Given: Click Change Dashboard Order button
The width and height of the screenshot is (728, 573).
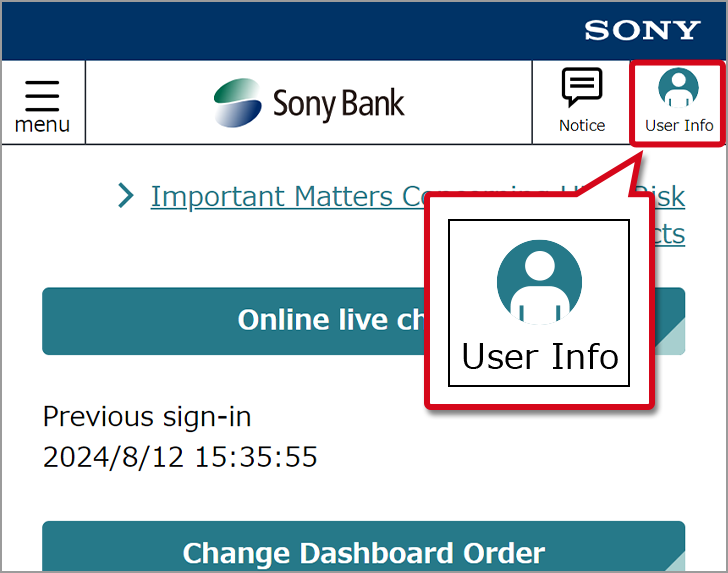Looking at the screenshot, I should [x=364, y=547].
